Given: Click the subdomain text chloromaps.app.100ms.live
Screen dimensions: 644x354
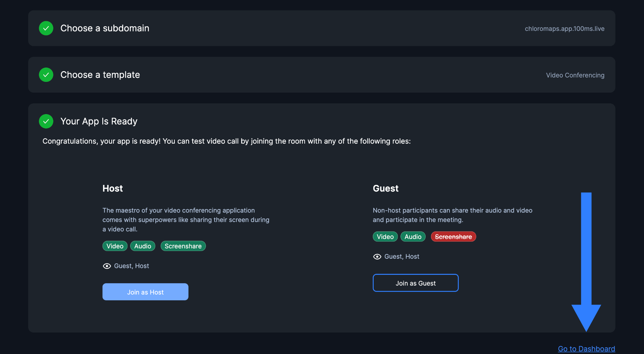Looking at the screenshot, I should coord(565,29).
